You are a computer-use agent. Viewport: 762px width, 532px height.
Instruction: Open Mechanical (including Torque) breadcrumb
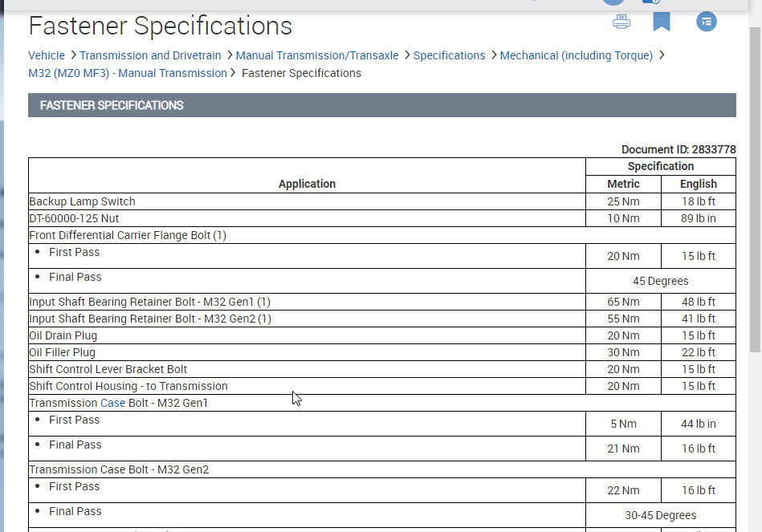pyautogui.click(x=576, y=55)
